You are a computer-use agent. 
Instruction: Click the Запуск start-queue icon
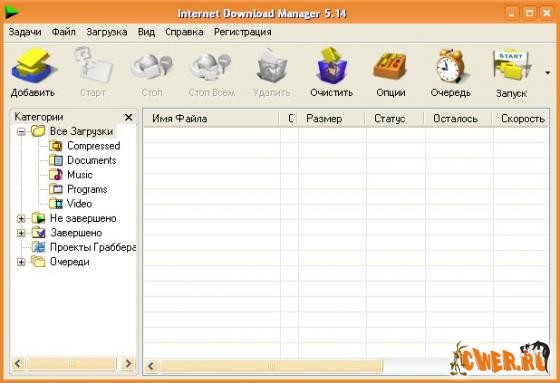pos(511,65)
